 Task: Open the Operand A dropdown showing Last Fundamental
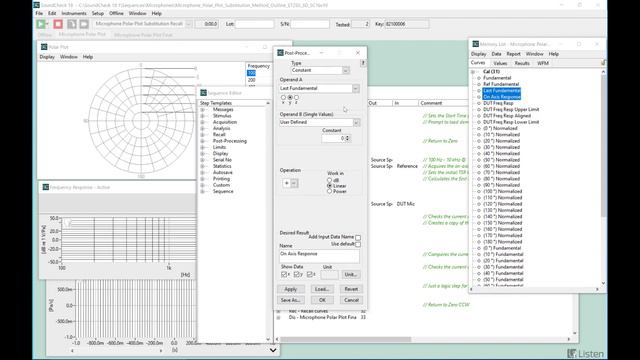pyautogui.click(x=356, y=89)
